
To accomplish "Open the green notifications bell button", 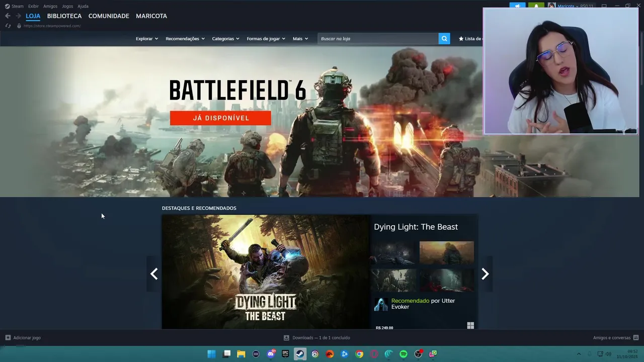I will [536, 6].
